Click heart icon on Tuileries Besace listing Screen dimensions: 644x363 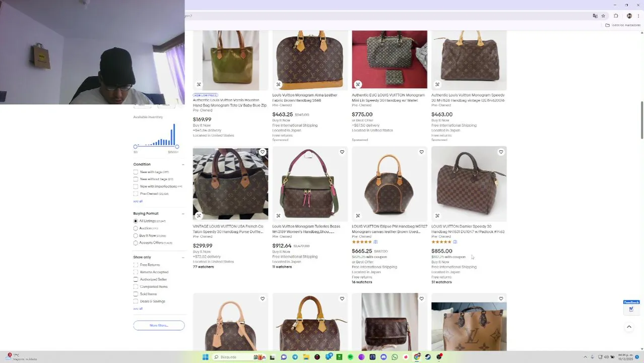tap(342, 152)
